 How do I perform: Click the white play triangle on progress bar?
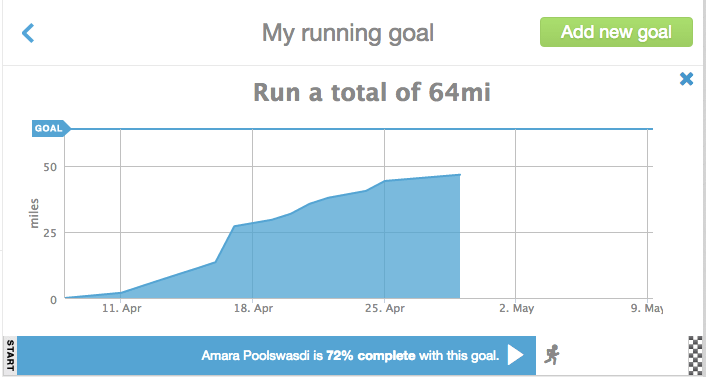(516, 355)
